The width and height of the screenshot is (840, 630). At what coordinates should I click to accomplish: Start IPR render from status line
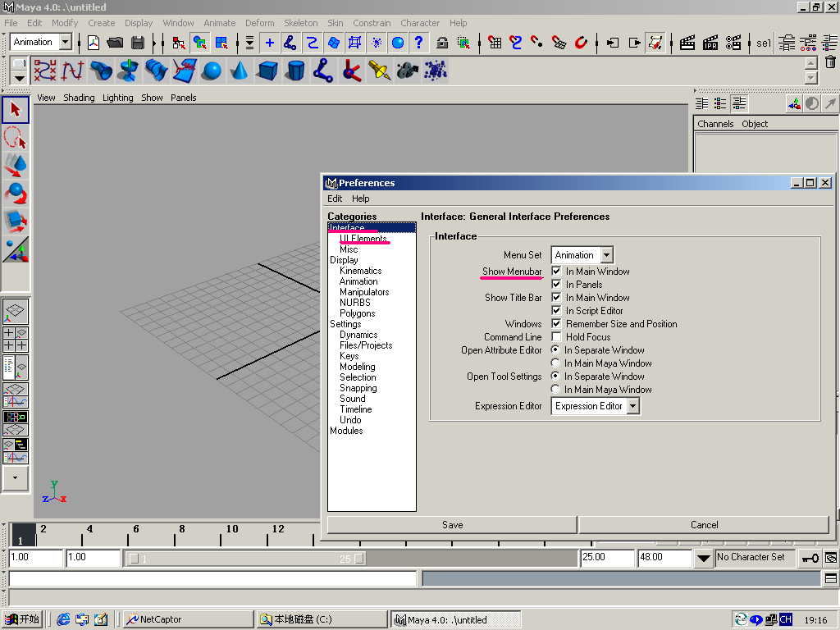[x=710, y=43]
